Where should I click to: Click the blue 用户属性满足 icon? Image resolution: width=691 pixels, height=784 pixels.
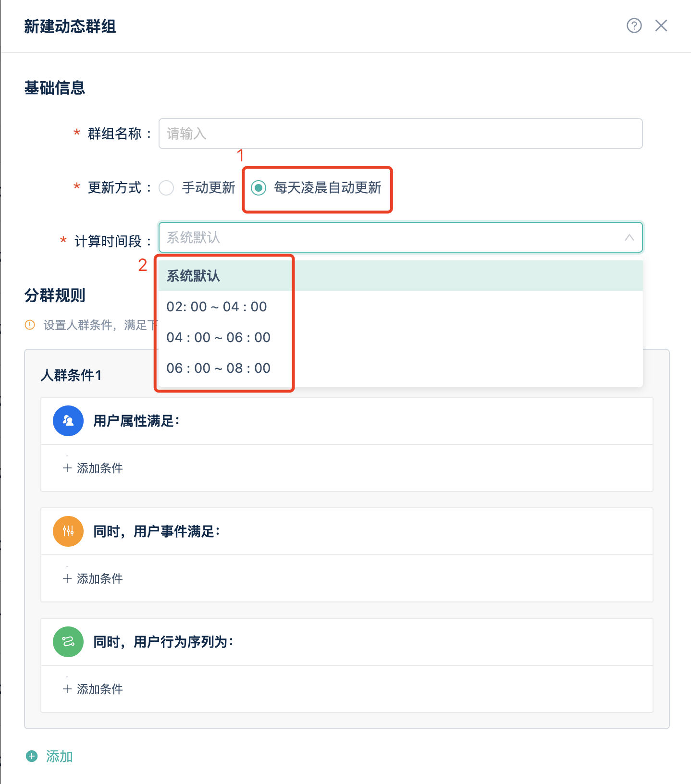coord(68,421)
